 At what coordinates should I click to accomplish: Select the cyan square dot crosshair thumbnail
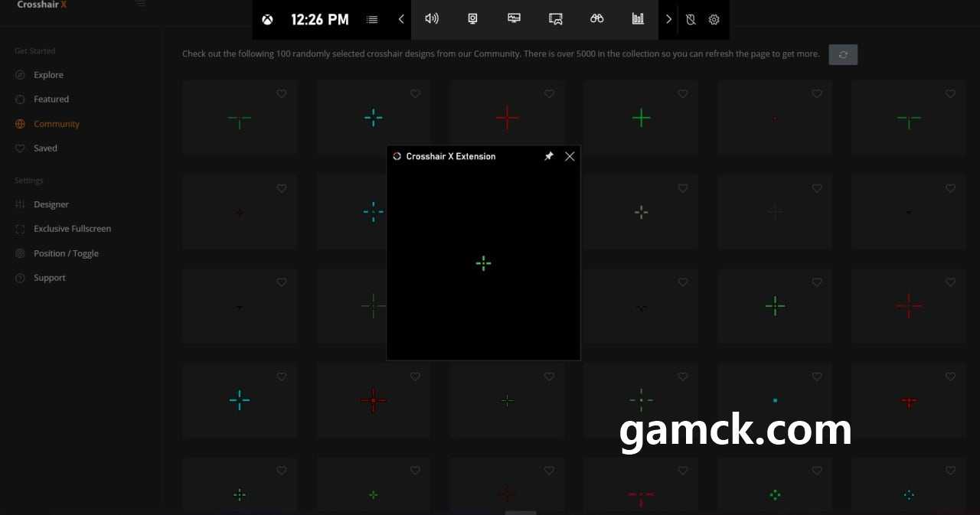(775, 400)
